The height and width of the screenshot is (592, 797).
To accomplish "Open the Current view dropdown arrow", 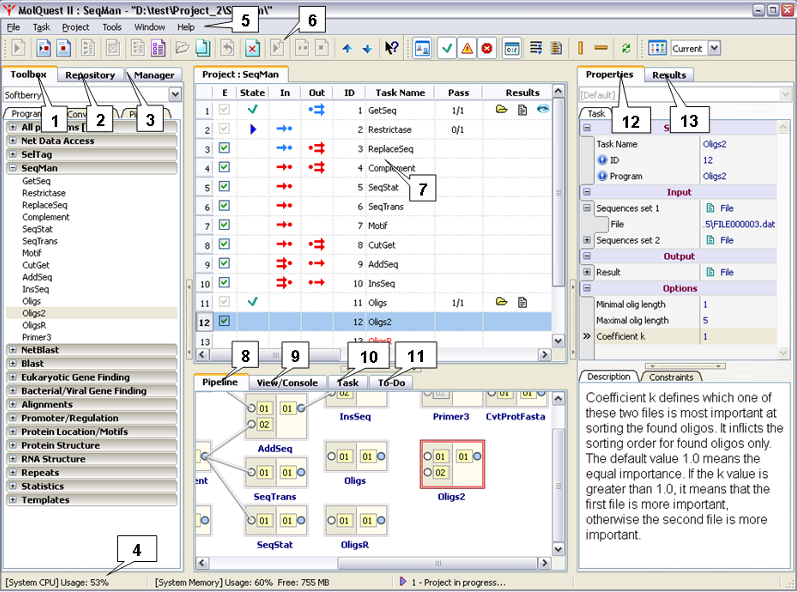I will pos(714,48).
